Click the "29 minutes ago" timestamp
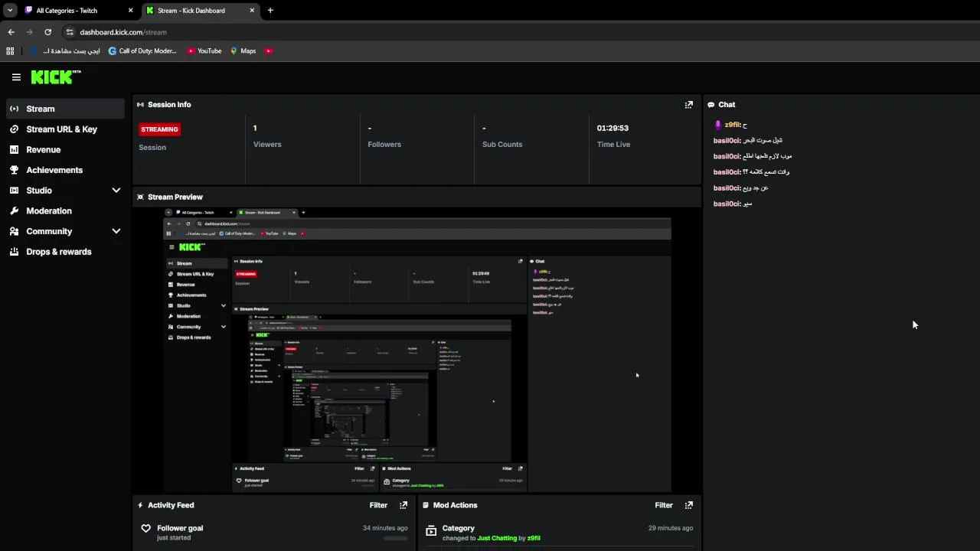 point(671,528)
